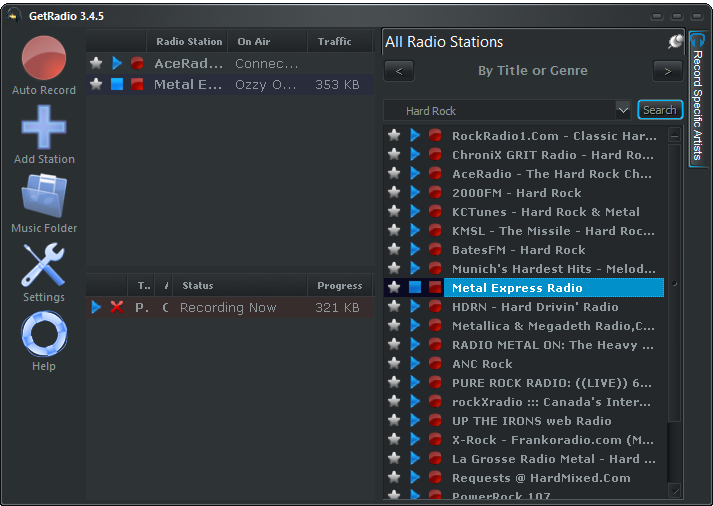The height and width of the screenshot is (506, 713).
Task: Click the satellite icon beside All Radio Stations
Action: (x=676, y=42)
